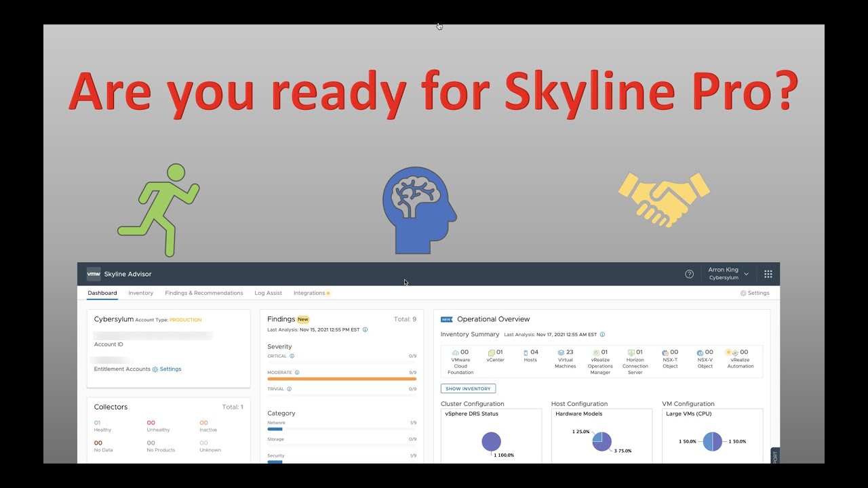The image size is (868, 488).
Task: Click the info icon beside Inventory Summary Last Analysis
Action: point(602,334)
